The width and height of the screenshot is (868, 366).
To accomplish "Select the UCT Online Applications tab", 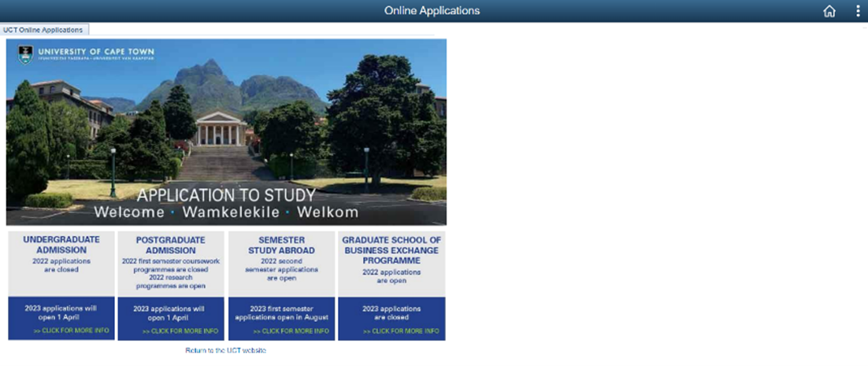I will click(43, 30).
